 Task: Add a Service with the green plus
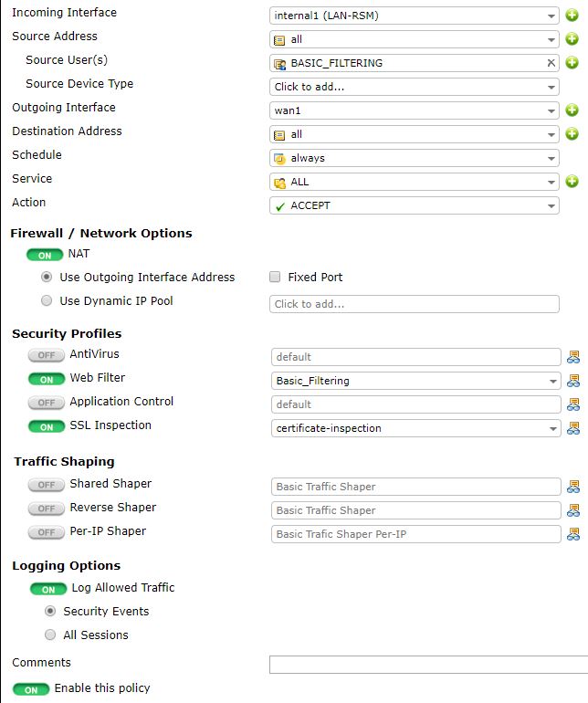coord(572,182)
